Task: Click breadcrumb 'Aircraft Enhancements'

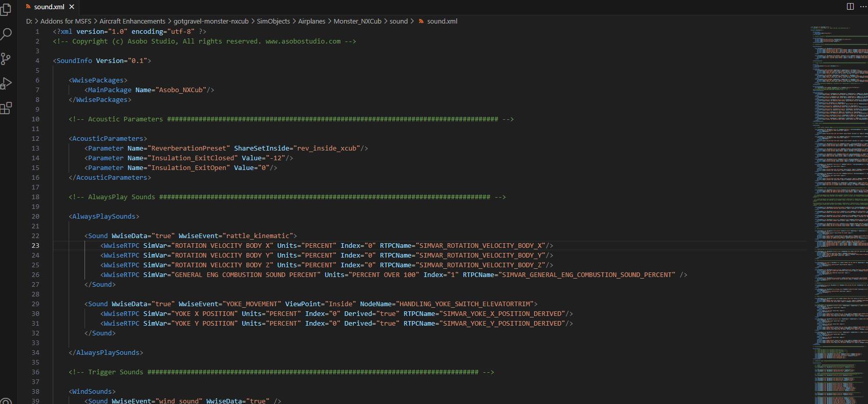Action: tap(132, 21)
